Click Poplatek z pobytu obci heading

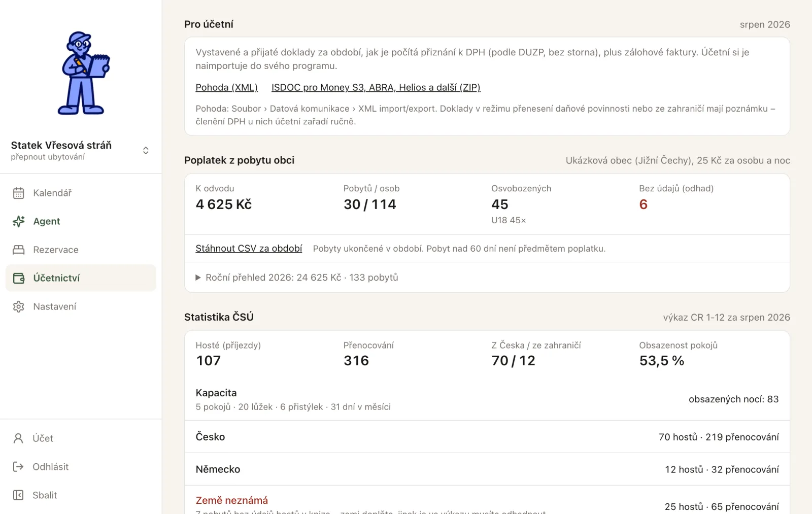point(239,160)
